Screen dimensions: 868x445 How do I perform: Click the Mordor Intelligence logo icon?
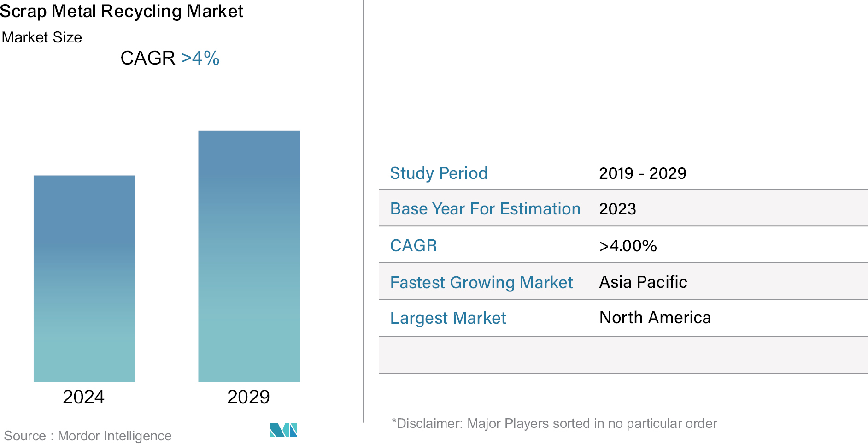point(283,430)
